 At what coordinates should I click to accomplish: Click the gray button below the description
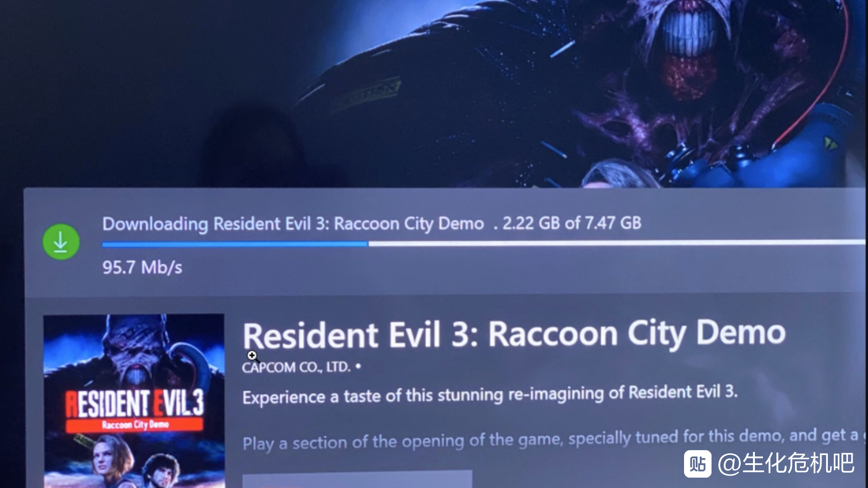click(x=357, y=479)
